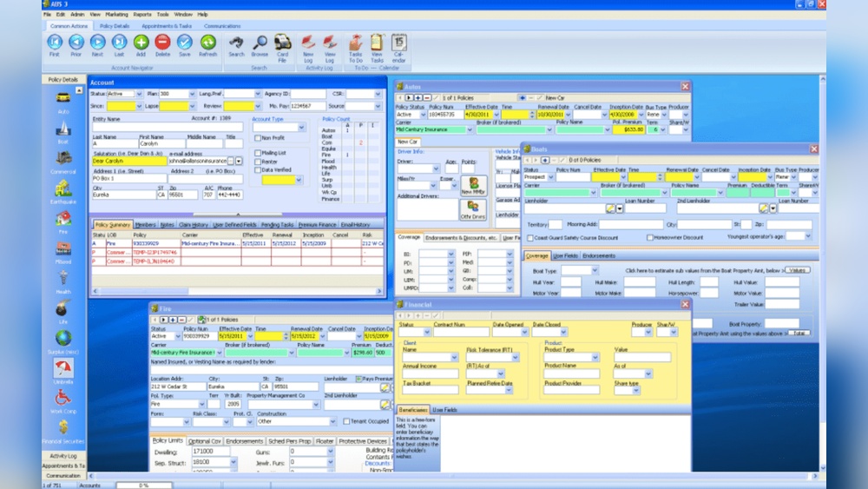Screen dimensions: 868x489
Task: Open the Appointments sidebar section
Action: pyautogui.click(x=63, y=466)
